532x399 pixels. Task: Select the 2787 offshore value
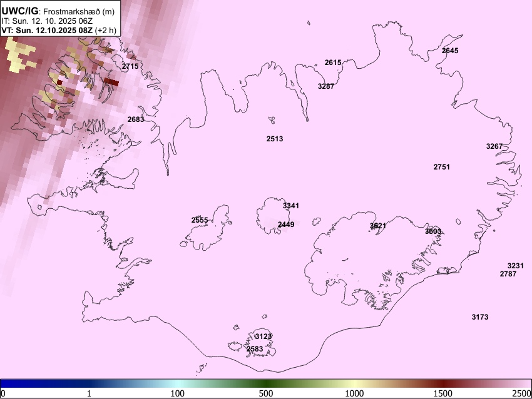508,274
